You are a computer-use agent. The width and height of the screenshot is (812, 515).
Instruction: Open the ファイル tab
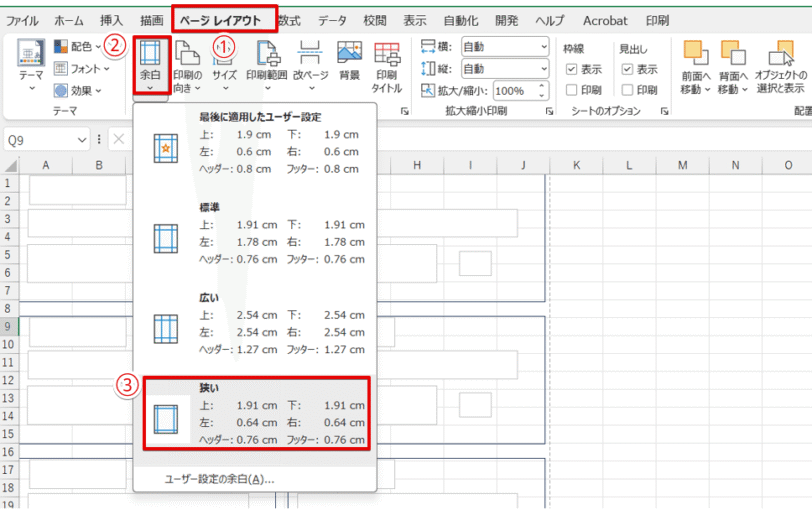[22, 21]
